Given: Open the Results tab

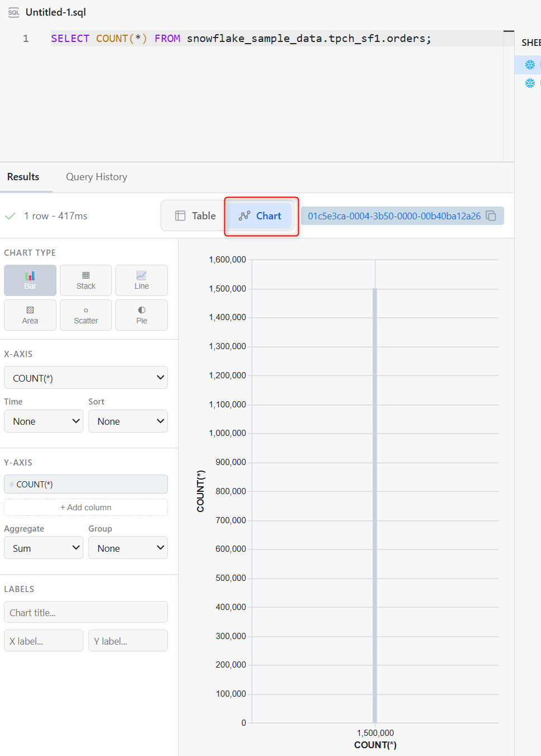Looking at the screenshot, I should (23, 177).
